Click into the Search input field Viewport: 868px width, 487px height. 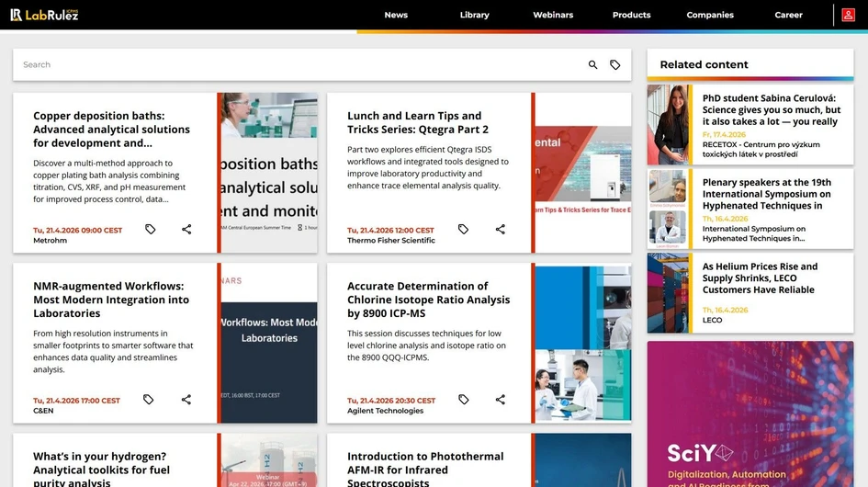[x=294, y=65]
